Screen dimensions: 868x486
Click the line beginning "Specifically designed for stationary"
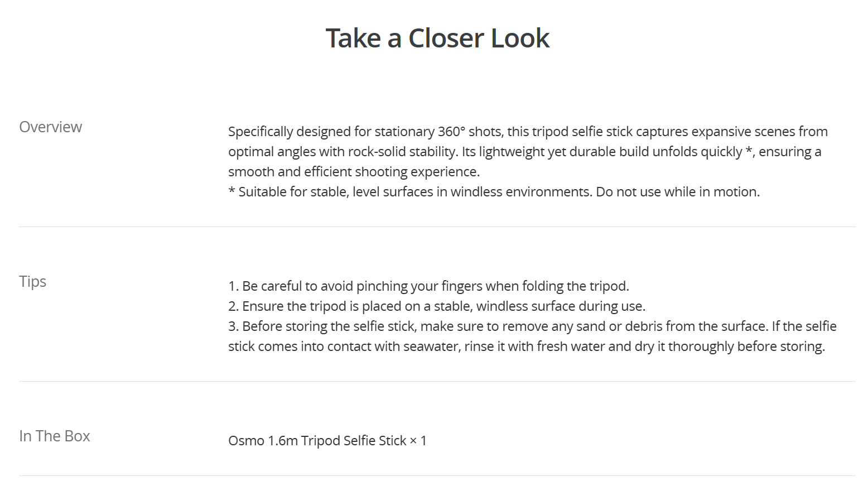pos(528,132)
